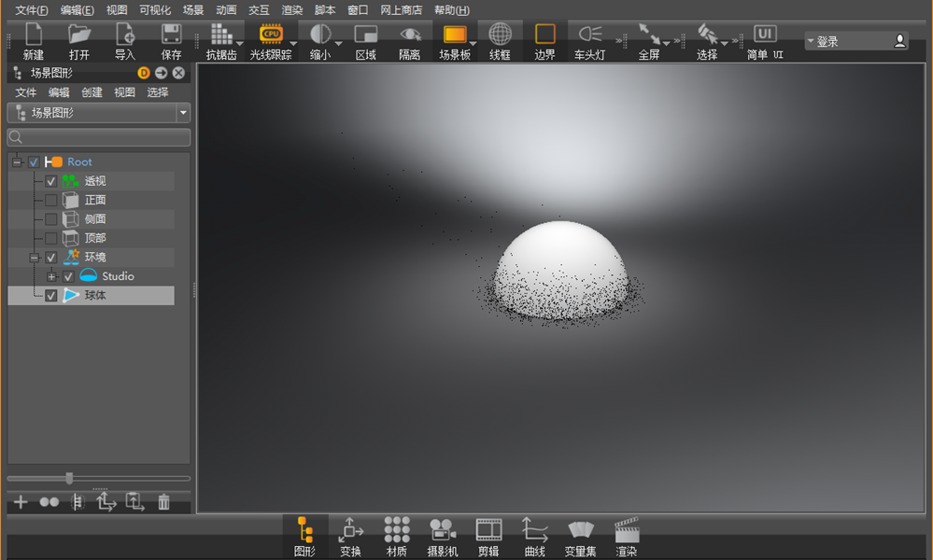Switch to 线框 wireframe mode
This screenshot has height=560, width=933.
click(500, 35)
